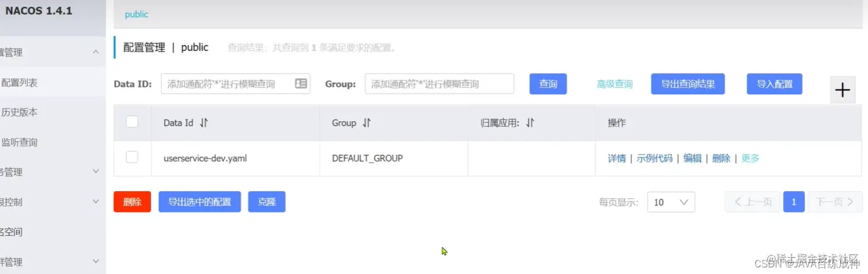Open 示例代码 for userservice-dev.yaml

click(654, 158)
